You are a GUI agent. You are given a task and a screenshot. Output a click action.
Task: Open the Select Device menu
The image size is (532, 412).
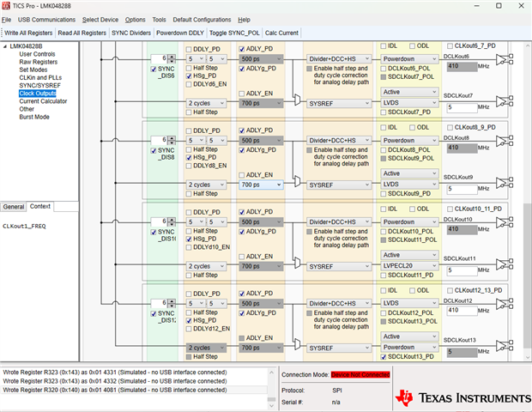click(100, 20)
